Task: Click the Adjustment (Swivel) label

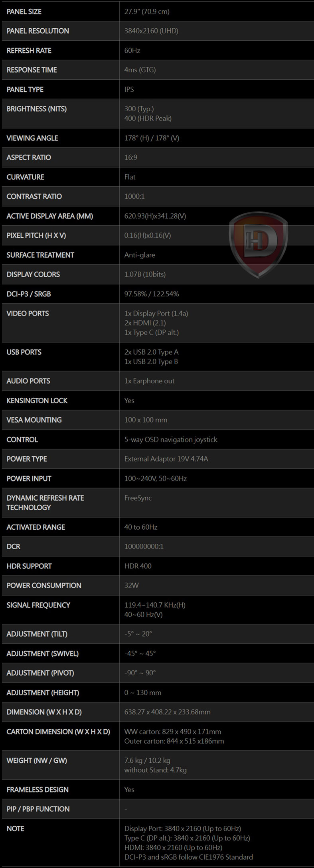Action: (x=42, y=653)
